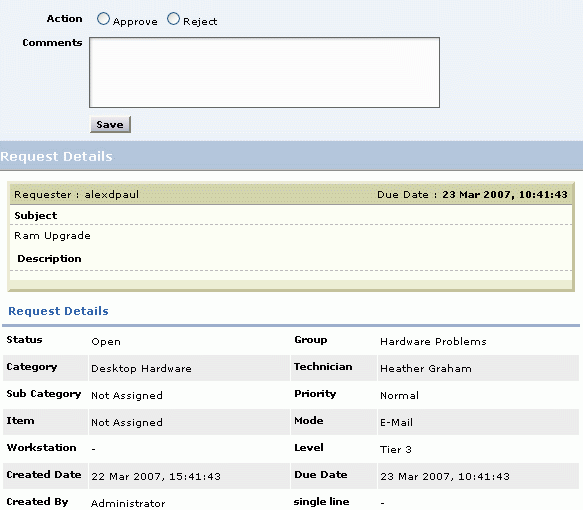
Task: Click the Normal priority value
Action: click(399, 395)
